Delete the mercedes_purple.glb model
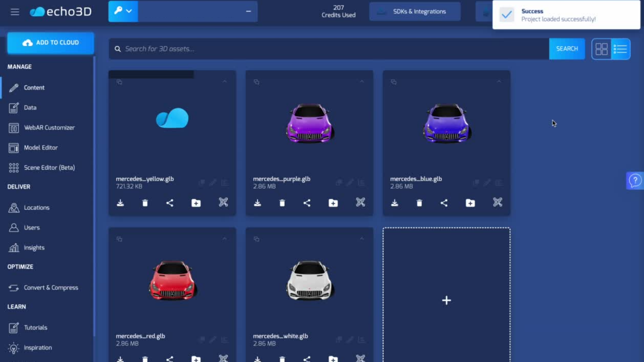Image resolution: width=644 pixels, height=362 pixels. point(282,203)
